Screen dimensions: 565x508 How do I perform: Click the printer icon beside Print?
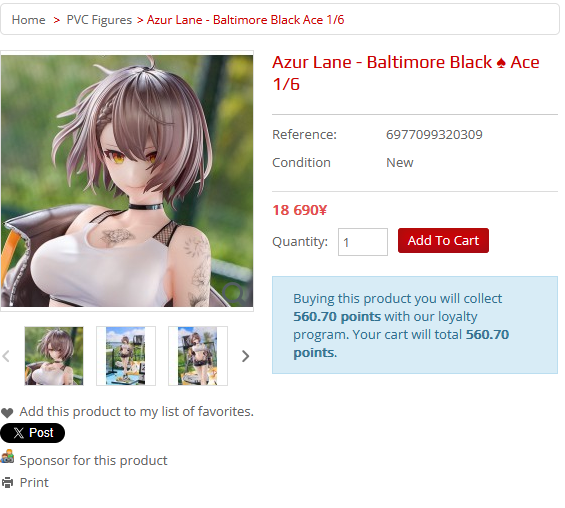[7, 482]
